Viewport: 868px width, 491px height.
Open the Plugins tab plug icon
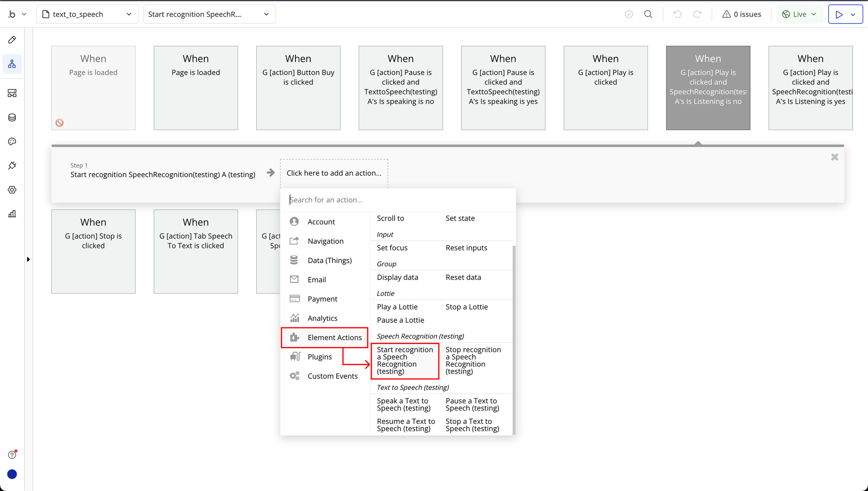coord(12,166)
